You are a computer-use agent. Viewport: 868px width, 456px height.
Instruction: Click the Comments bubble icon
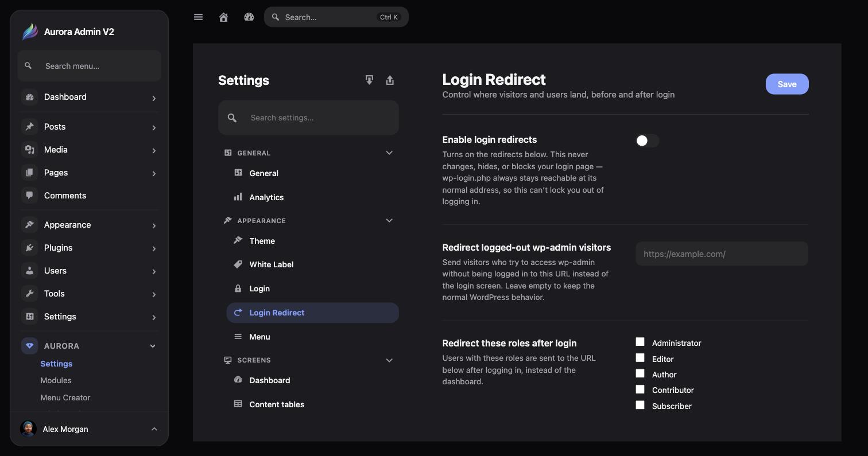30,196
